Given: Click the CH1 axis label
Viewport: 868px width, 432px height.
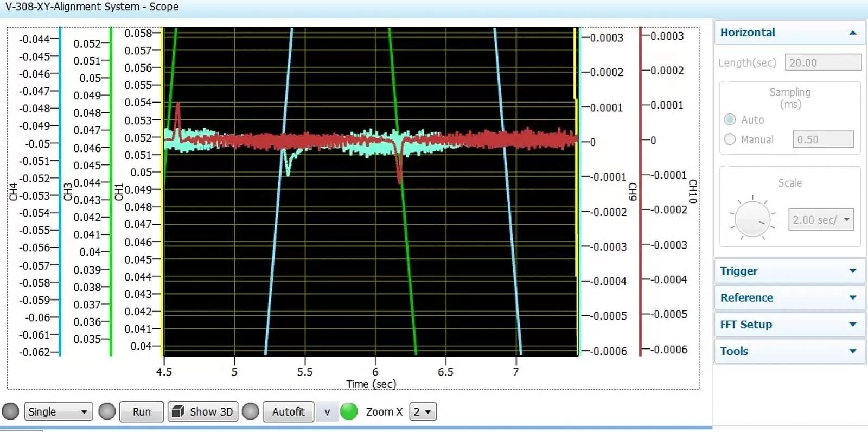Looking at the screenshot, I should pyautogui.click(x=119, y=192).
